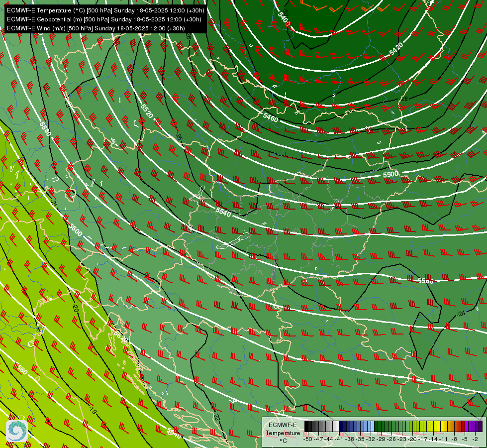Click the -47 value on the colour scale

click(x=318, y=439)
